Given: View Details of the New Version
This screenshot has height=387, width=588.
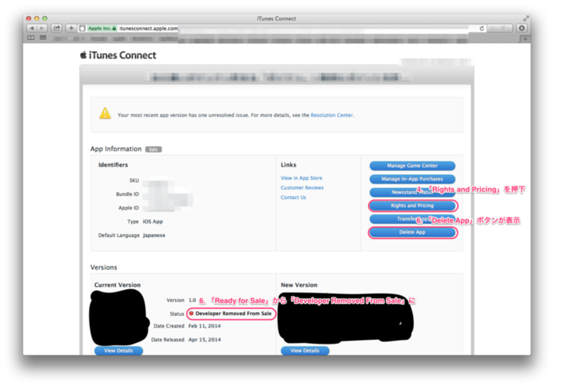Looking at the screenshot, I should (x=305, y=351).
